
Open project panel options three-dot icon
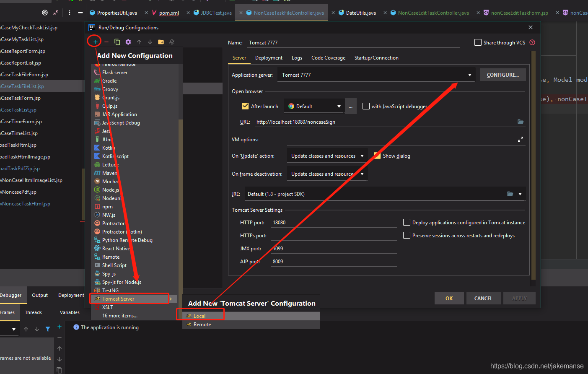pyautogui.click(x=69, y=13)
